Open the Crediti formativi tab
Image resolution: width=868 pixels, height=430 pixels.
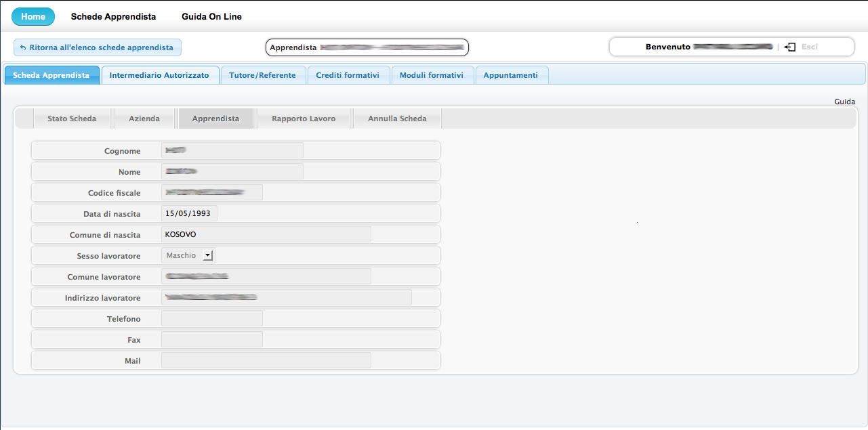tap(348, 75)
